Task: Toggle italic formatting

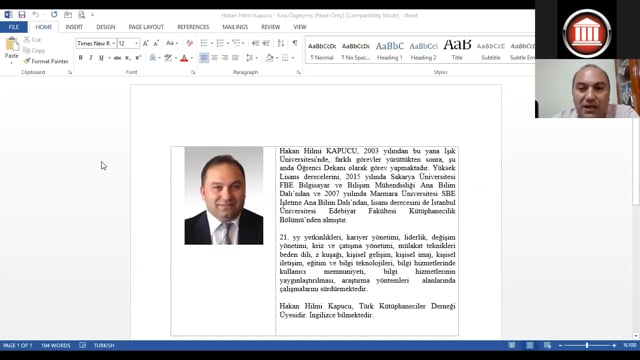Action: [91, 58]
